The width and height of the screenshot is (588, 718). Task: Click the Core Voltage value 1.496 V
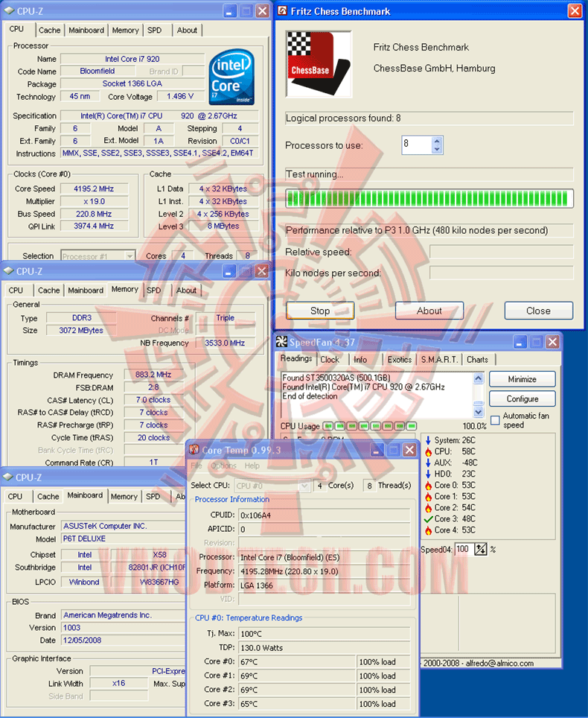point(180,96)
